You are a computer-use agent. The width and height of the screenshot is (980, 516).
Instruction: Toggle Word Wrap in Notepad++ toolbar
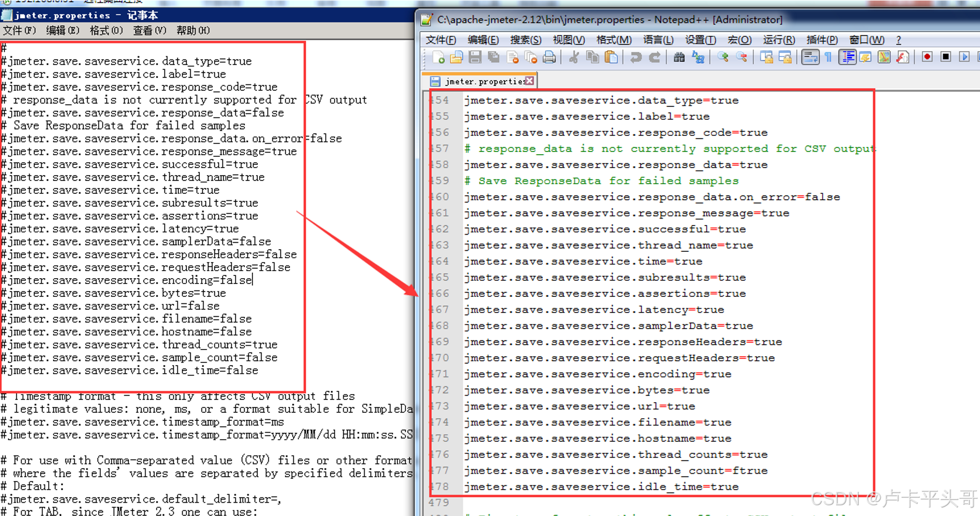pyautogui.click(x=810, y=57)
